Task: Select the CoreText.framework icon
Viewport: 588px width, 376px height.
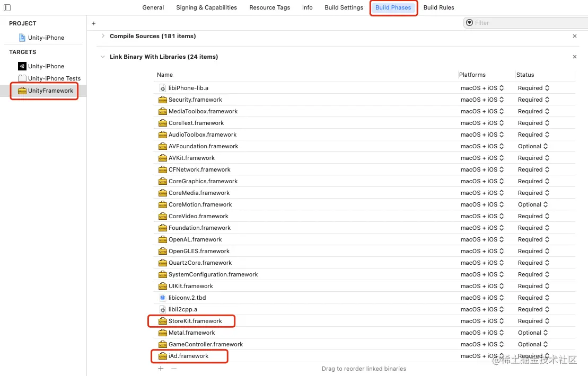Action: click(162, 123)
